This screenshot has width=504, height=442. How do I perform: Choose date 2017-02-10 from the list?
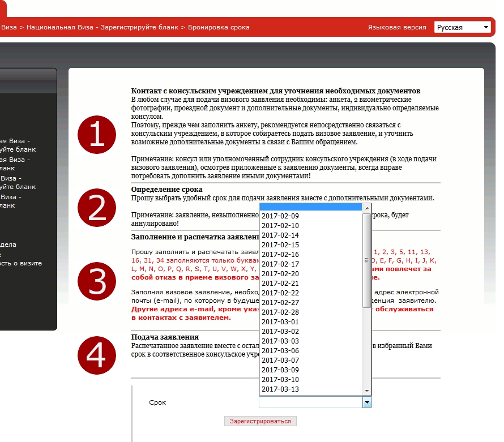(x=311, y=225)
